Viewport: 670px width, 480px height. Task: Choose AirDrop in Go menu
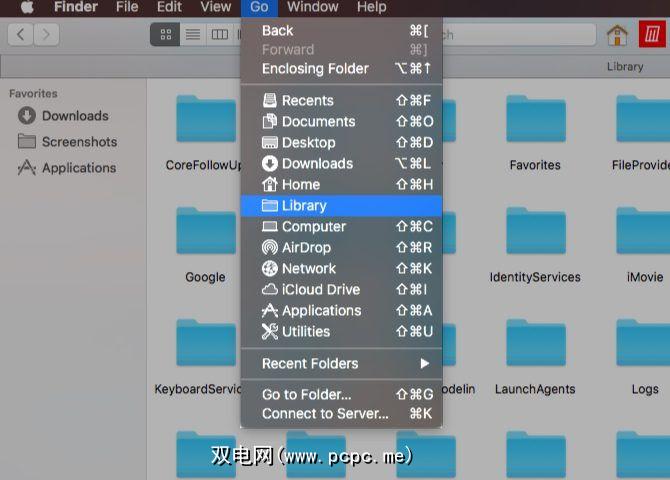(341, 247)
